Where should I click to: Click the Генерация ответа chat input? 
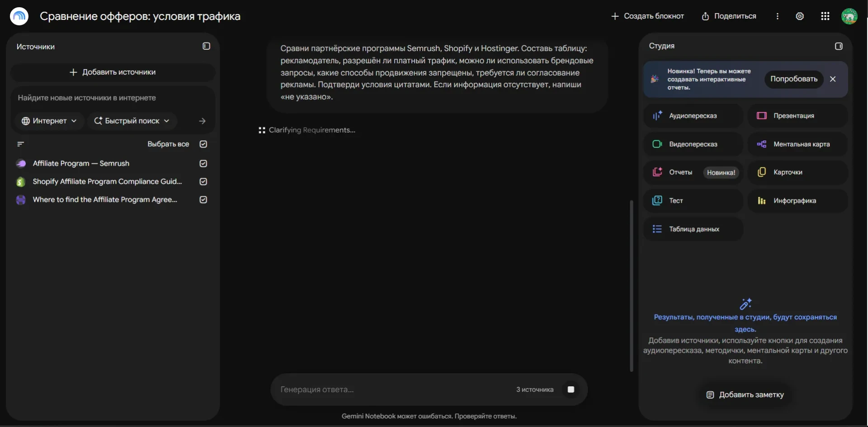(x=393, y=389)
